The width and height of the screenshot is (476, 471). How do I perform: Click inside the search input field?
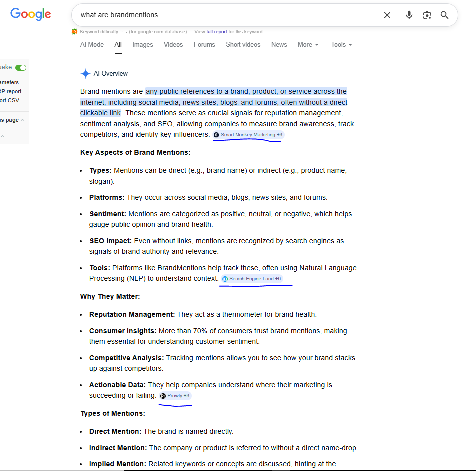coord(200,15)
